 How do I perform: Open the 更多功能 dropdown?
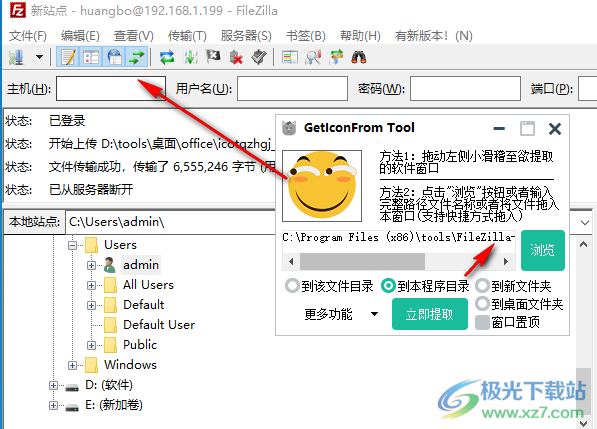[x=340, y=314]
